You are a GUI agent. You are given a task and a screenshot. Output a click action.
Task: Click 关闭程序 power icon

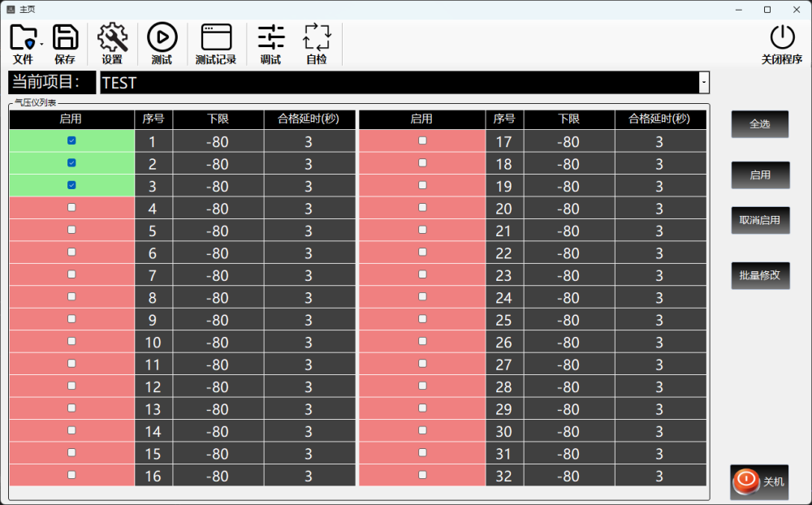pos(781,38)
